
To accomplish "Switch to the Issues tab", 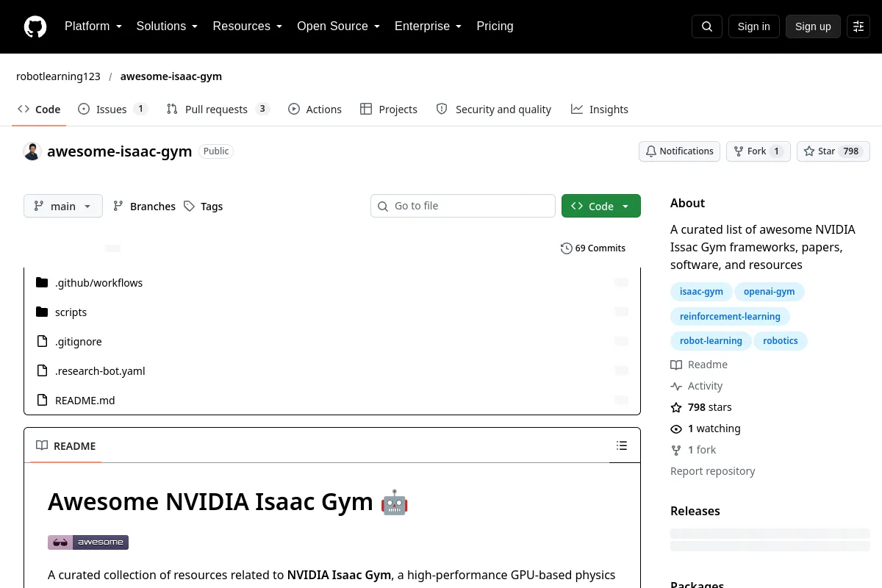I will 112,110.
